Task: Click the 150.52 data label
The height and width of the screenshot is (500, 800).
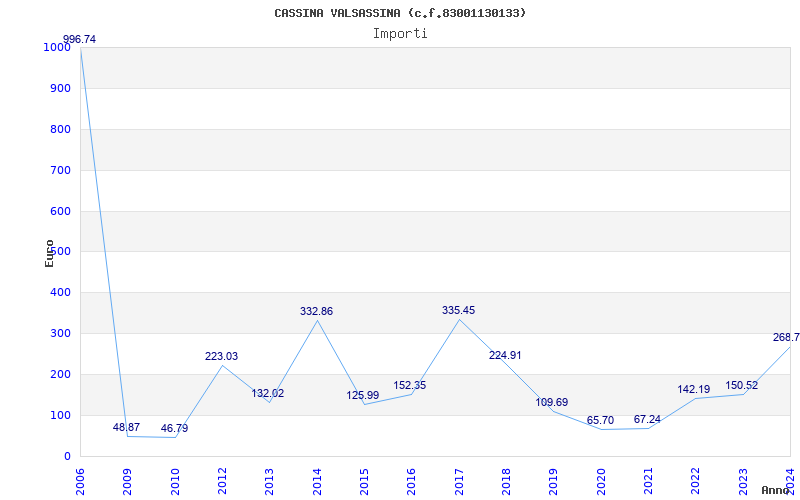Action: point(741,385)
